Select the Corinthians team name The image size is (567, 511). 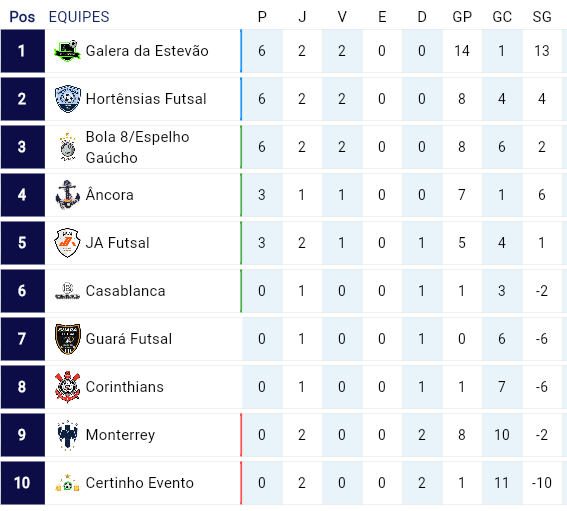coord(125,387)
